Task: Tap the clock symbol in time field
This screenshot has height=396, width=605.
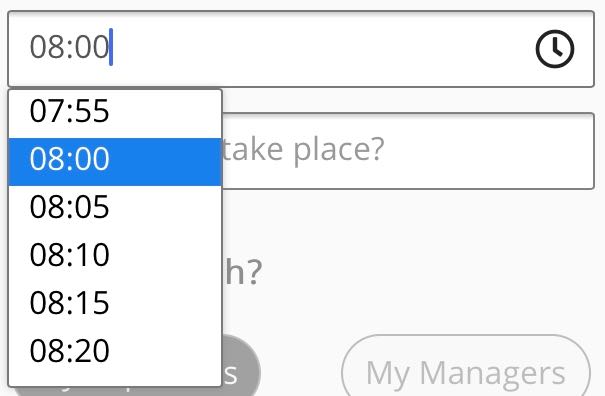Action: pyautogui.click(x=554, y=49)
